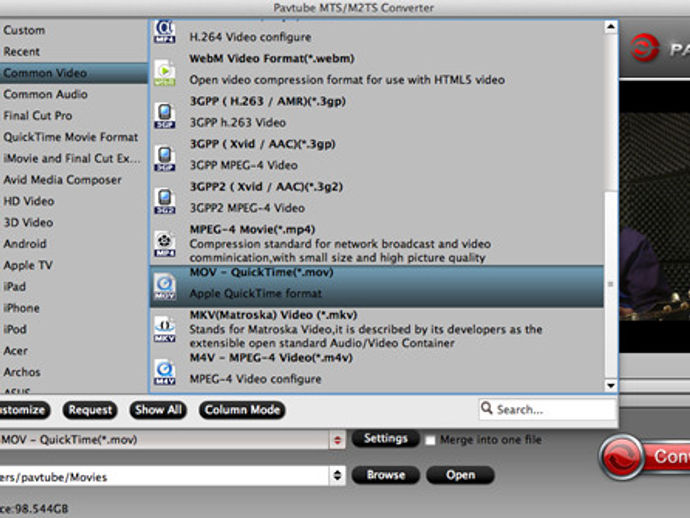Click the MOV QuickTime format icon
690x518 pixels.
pyautogui.click(x=165, y=286)
